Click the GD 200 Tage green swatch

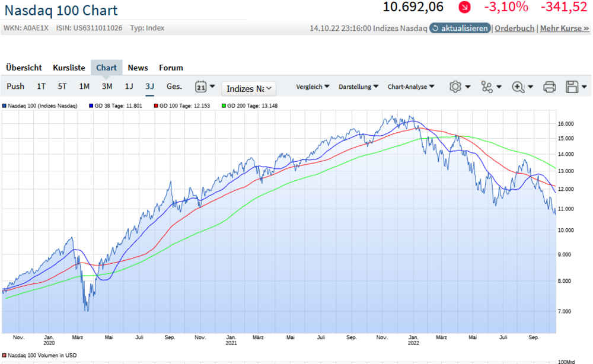tap(224, 106)
